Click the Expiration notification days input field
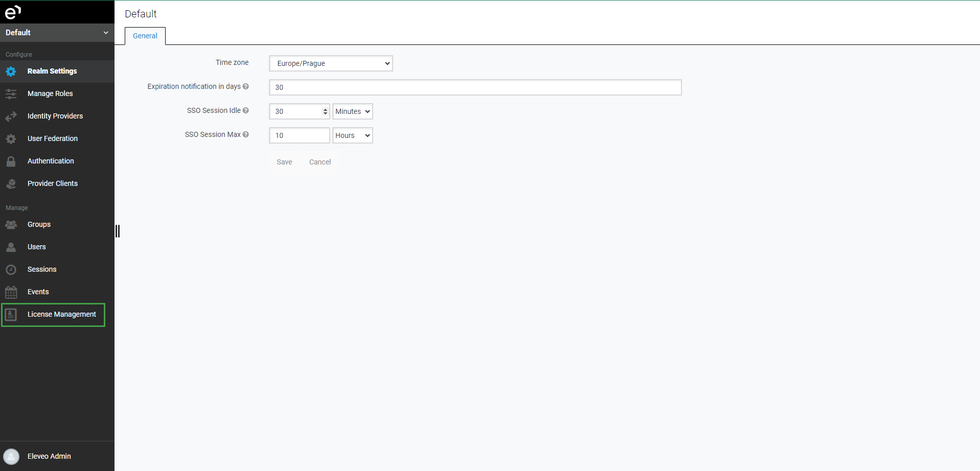 click(475, 87)
